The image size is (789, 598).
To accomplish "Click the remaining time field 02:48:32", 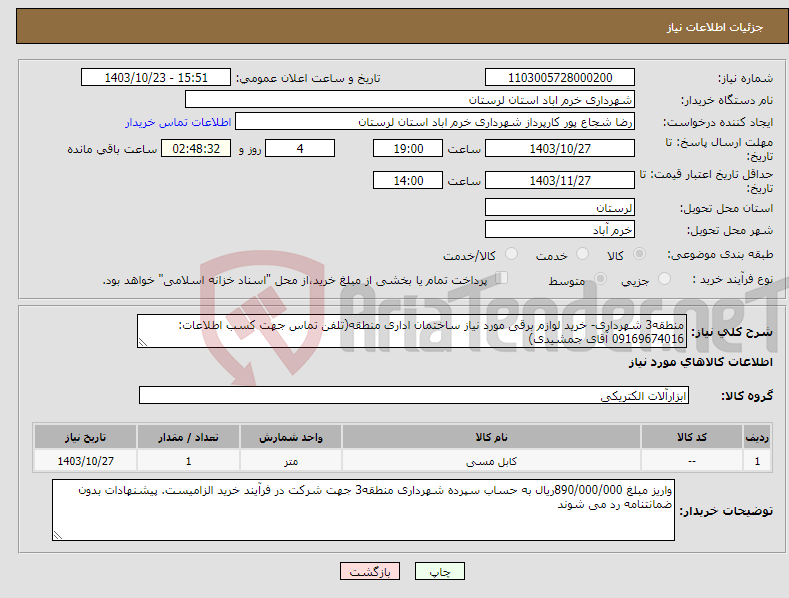I will (196, 148).
